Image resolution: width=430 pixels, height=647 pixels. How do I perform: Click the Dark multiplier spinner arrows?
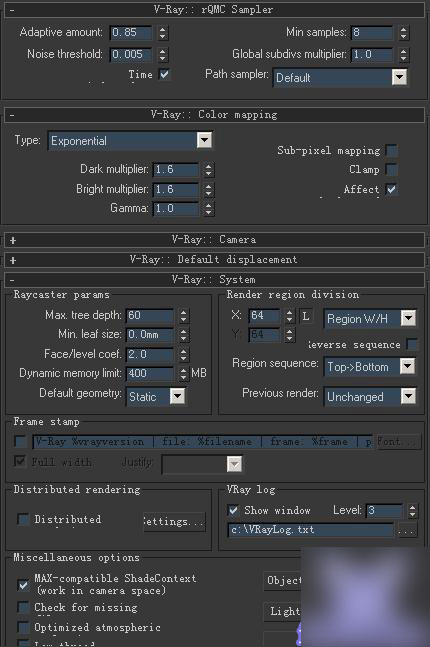click(209, 170)
